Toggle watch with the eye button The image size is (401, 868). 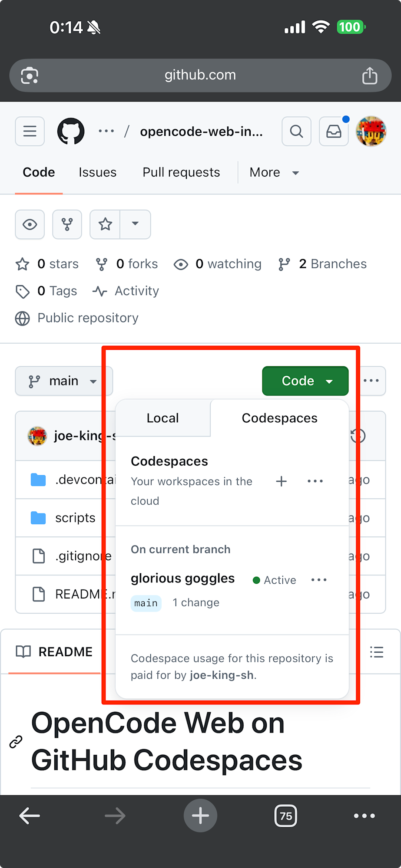tap(30, 224)
